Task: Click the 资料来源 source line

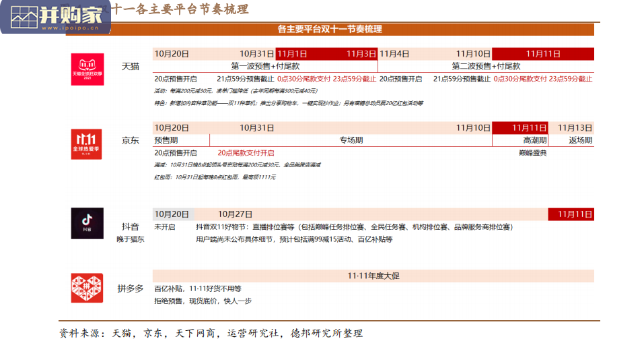Action: click(x=211, y=333)
